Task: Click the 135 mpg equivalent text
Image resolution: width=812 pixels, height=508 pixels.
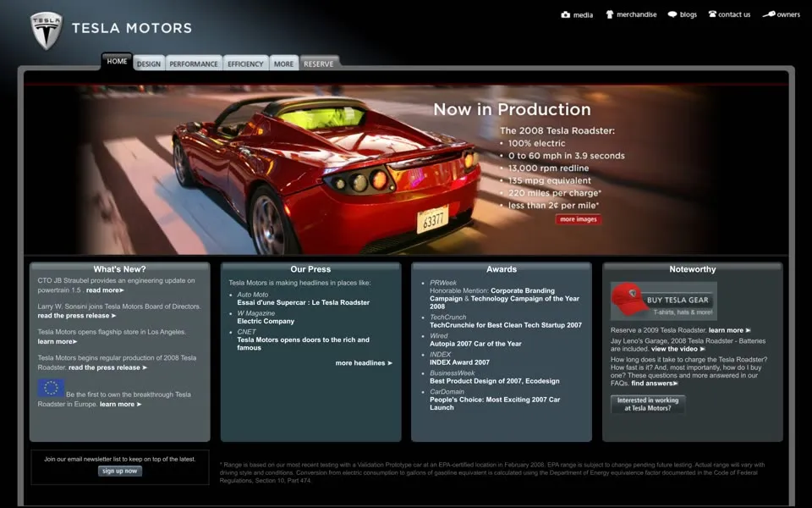Action: (550, 180)
